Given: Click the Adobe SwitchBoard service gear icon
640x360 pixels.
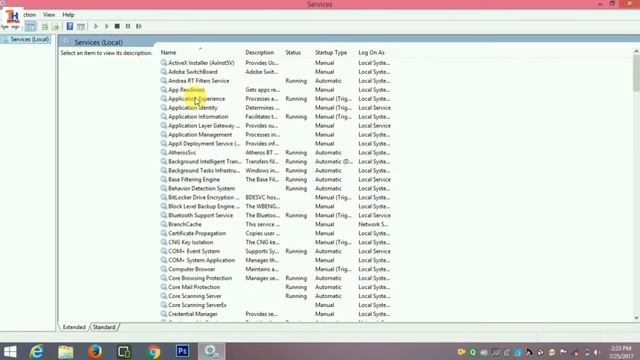Looking at the screenshot, I should click(164, 72).
